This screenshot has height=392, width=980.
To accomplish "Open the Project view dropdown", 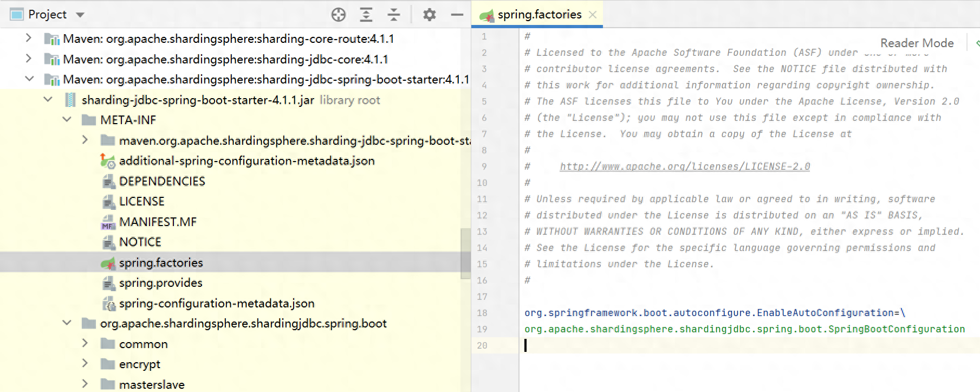I will coord(80,15).
